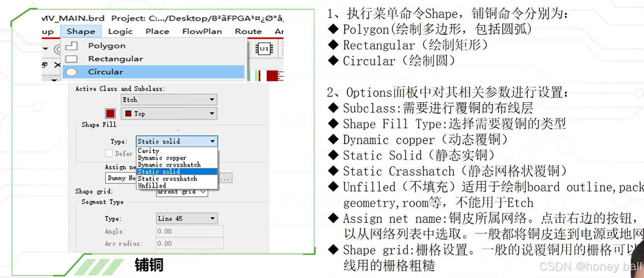Choose the Circular shape icon
This screenshot has height=278, width=644.
pyautogui.click(x=71, y=72)
